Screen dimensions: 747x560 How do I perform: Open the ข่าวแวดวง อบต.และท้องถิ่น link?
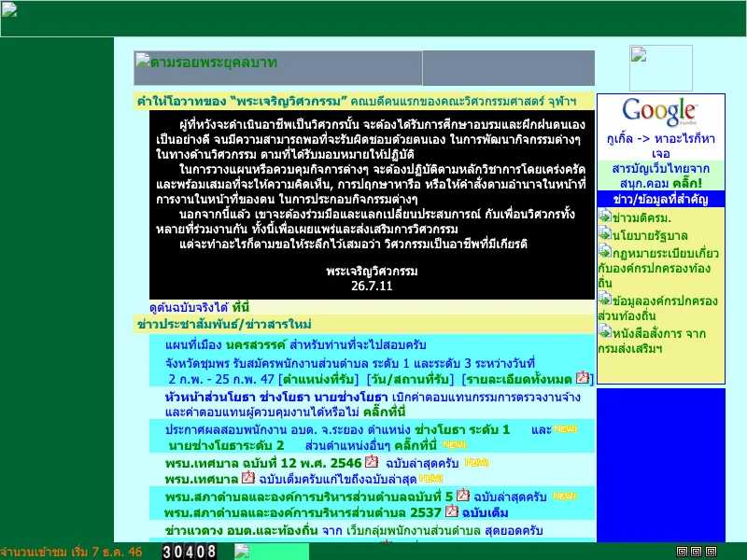[x=242, y=530]
